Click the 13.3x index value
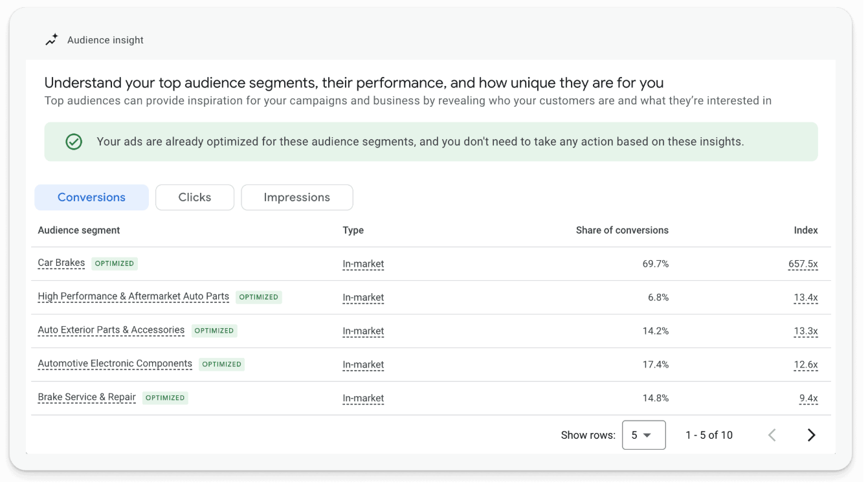 point(806,331)
